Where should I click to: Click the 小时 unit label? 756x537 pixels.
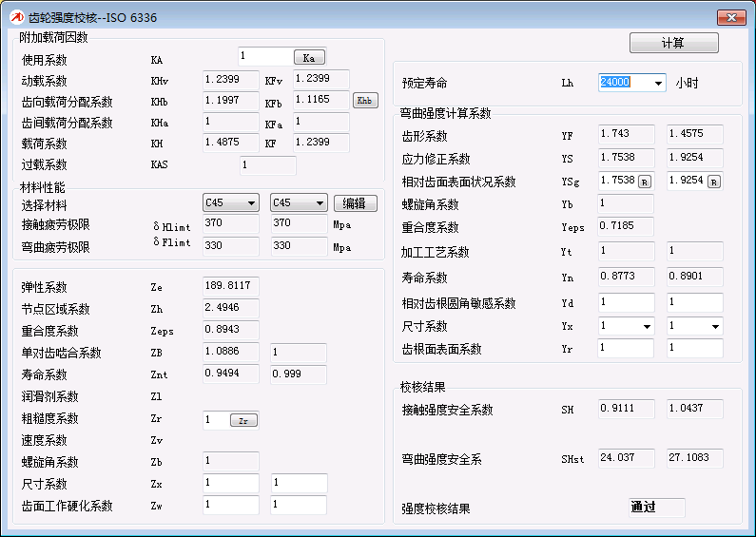pyautogui.click(x=687, y=84)
